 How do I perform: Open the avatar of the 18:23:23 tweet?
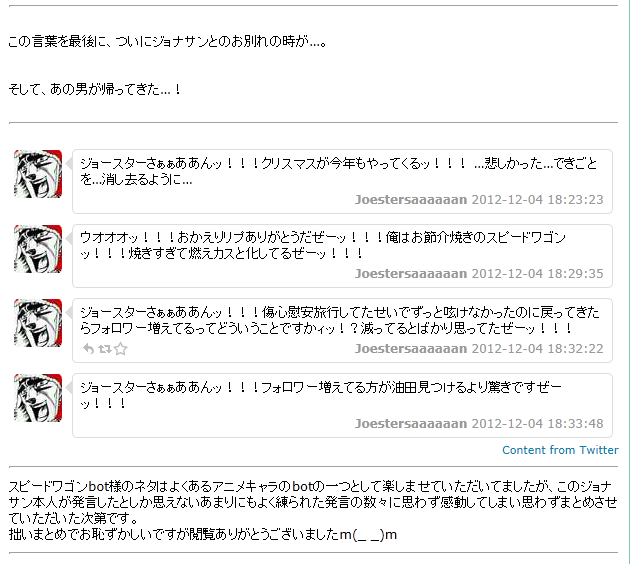tap(38, 174)
